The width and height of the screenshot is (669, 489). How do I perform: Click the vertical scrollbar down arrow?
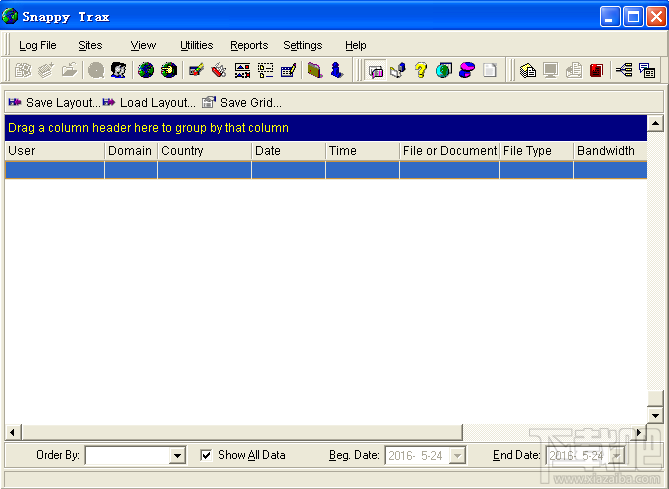655,415
